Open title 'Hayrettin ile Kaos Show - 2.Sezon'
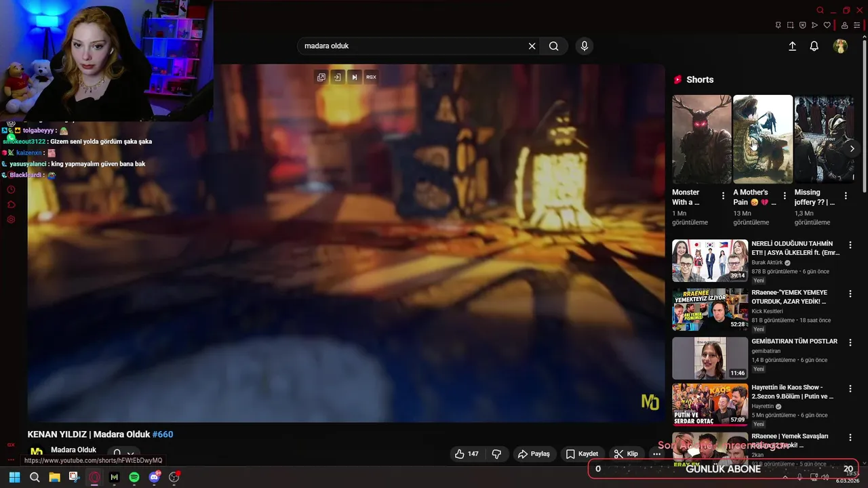This screenshot has width=868, height=488. [793, 392]
